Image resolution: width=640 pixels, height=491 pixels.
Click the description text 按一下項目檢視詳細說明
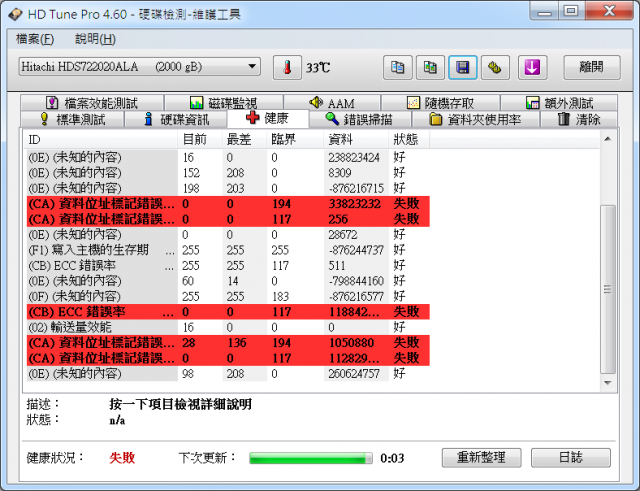[180, 404]
